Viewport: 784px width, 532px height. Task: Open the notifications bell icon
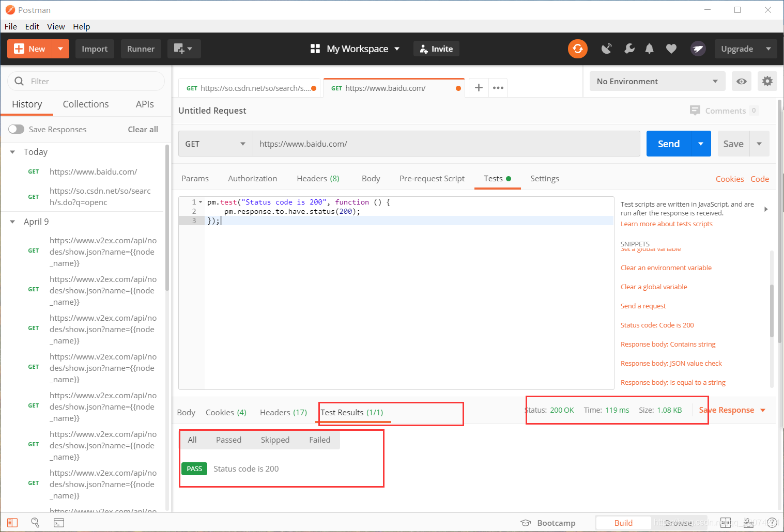650,49
